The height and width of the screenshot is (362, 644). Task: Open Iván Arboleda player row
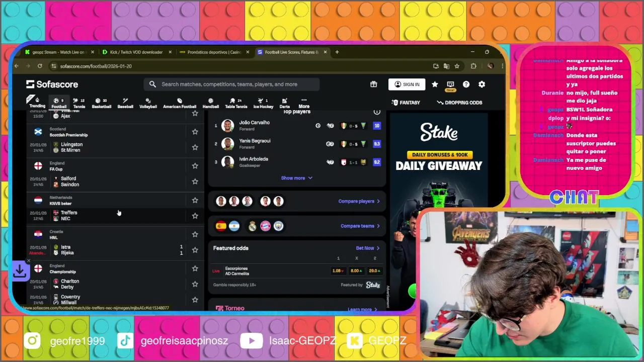pyautogui.click(x=297, y=162)
